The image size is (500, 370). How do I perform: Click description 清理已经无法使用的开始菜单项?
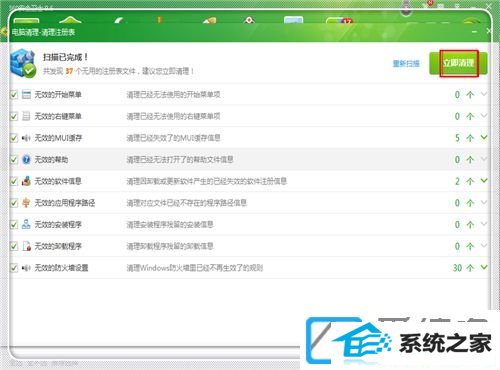[173, 95]
